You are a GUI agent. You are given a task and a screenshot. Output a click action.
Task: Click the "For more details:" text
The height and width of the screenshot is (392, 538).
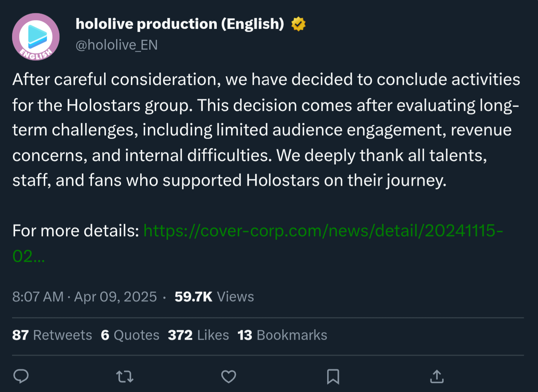[x=76, y=231]
